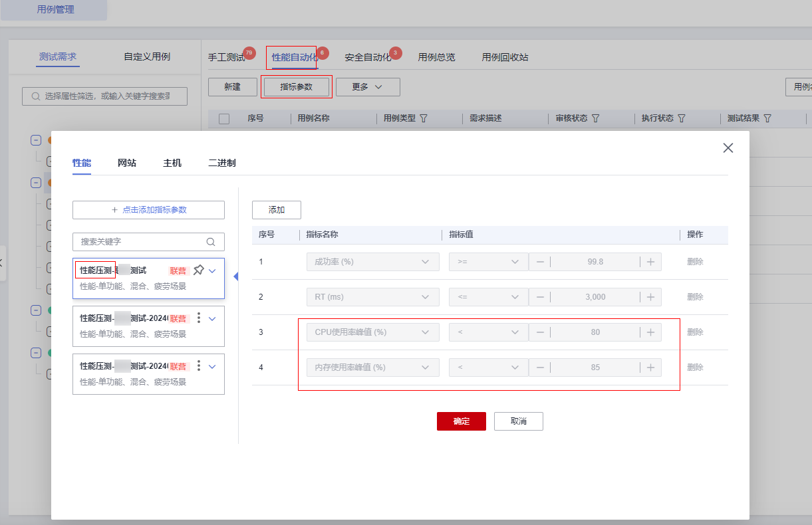The height and width of the screenshot is (525, 812).
Task: Switch to the 主机 tab
Action: [172, 163]
